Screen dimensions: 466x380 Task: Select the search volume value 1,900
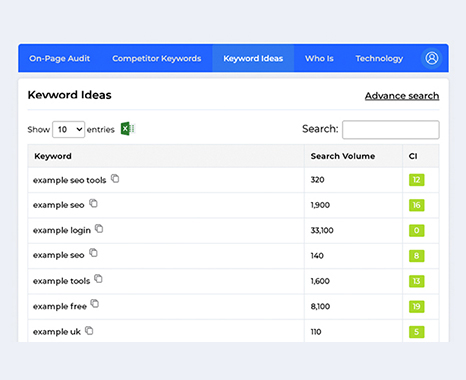[x=320, y=205]
